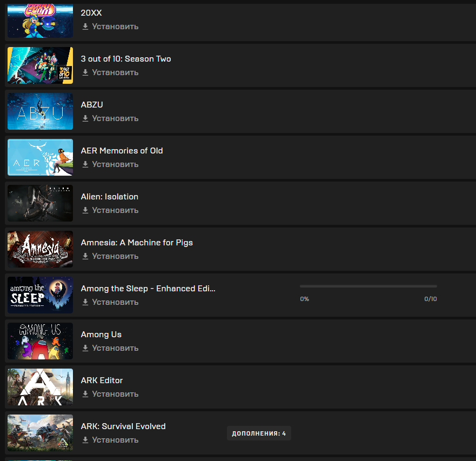The image size is (476, 461).
Task: Click the "ABZU" title text
Action: (92, 104)
